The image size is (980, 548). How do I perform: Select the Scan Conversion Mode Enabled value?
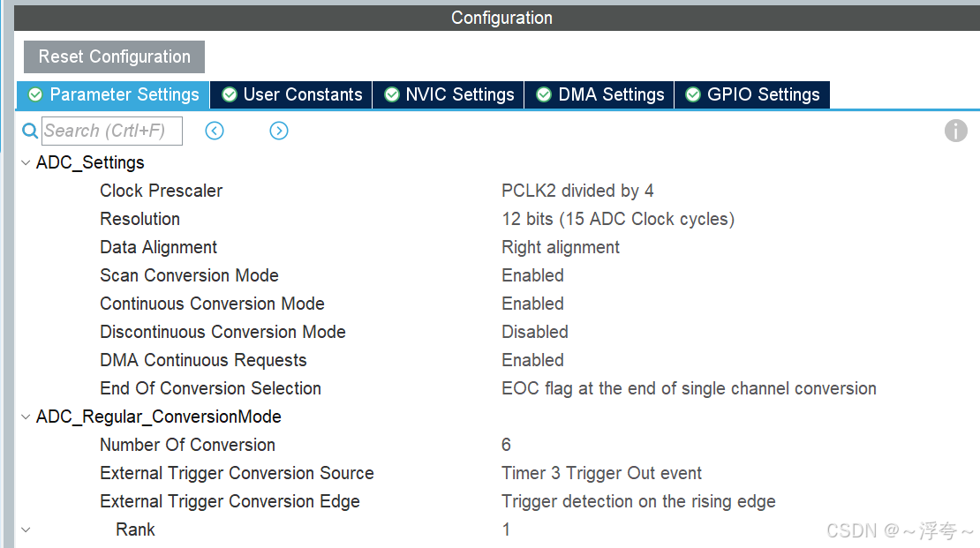tap(532, 275)
